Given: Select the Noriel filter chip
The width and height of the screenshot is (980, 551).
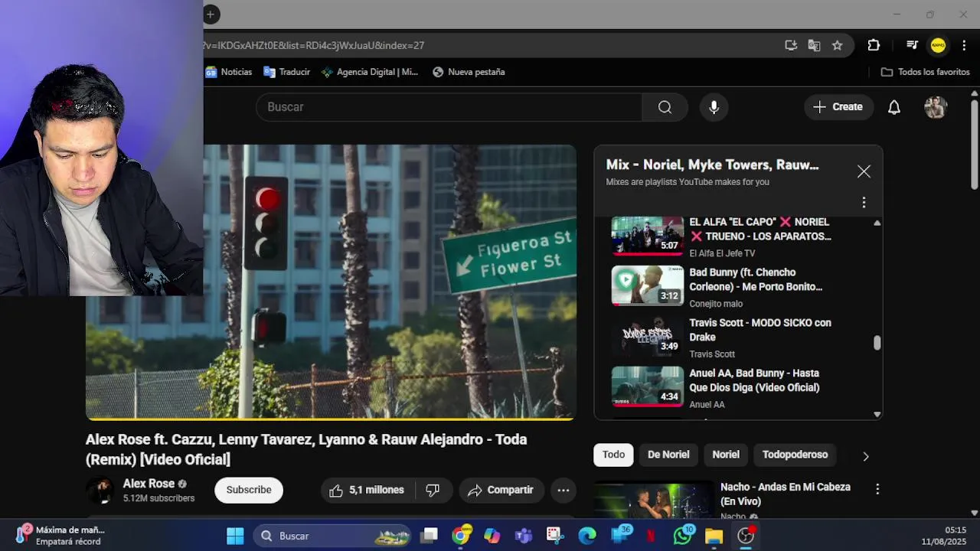Looking at the screenshot, I should click(x=726, y=455).
